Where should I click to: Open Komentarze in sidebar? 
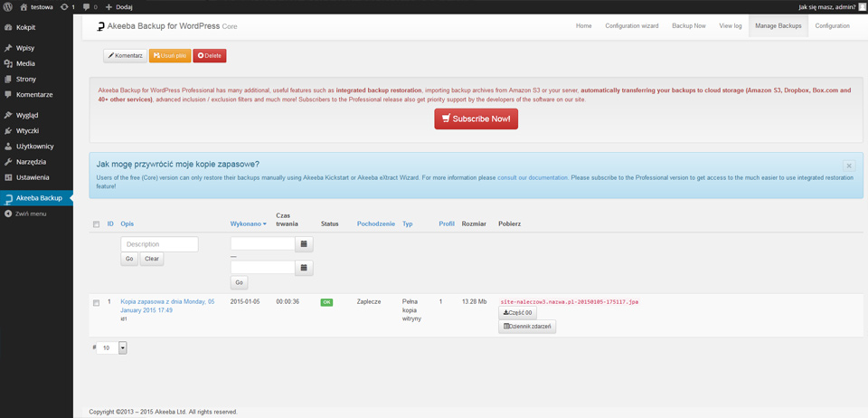36,95
